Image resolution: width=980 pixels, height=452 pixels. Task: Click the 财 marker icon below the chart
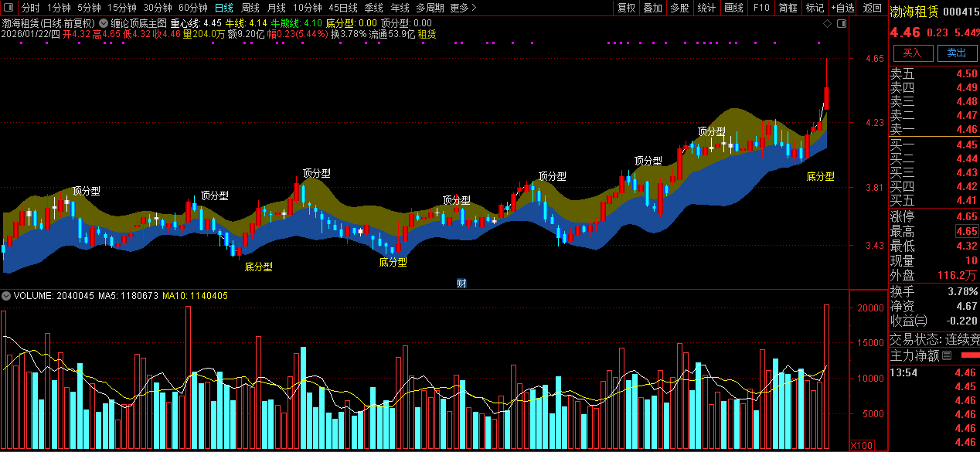click(461, 284)
